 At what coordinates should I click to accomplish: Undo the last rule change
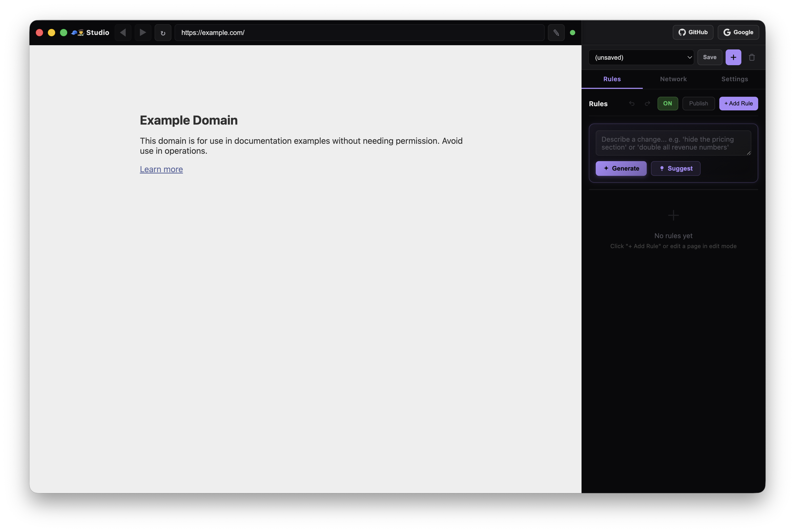coord(631,104)
